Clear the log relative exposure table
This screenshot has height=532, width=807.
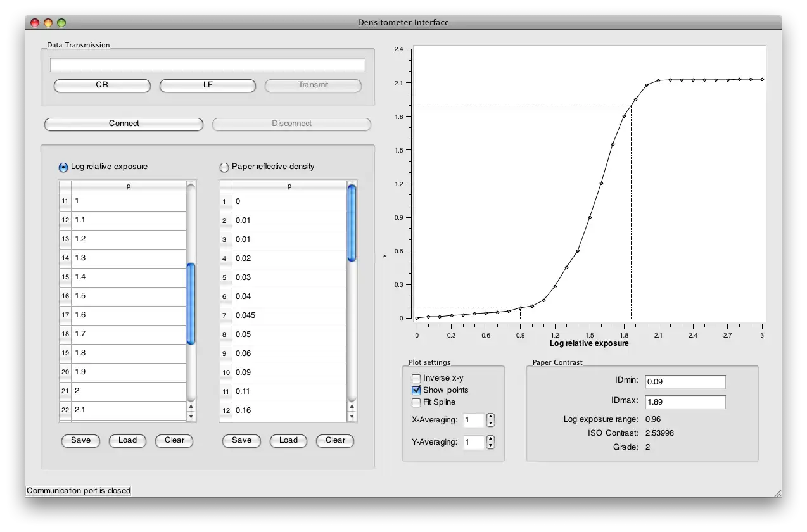click(174, 441)
